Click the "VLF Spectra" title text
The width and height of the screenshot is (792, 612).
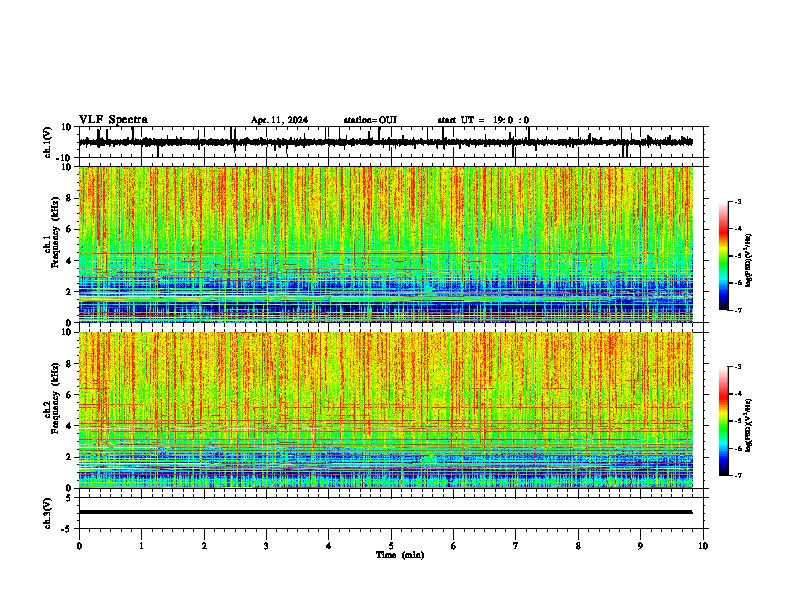coord(113,120)
